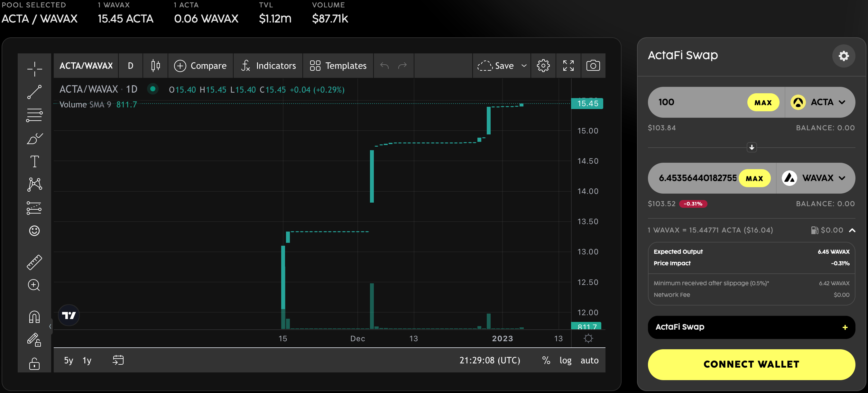868x393 pixels.
Task: Toggle auto scale on chart
Action: pos(589,360)
